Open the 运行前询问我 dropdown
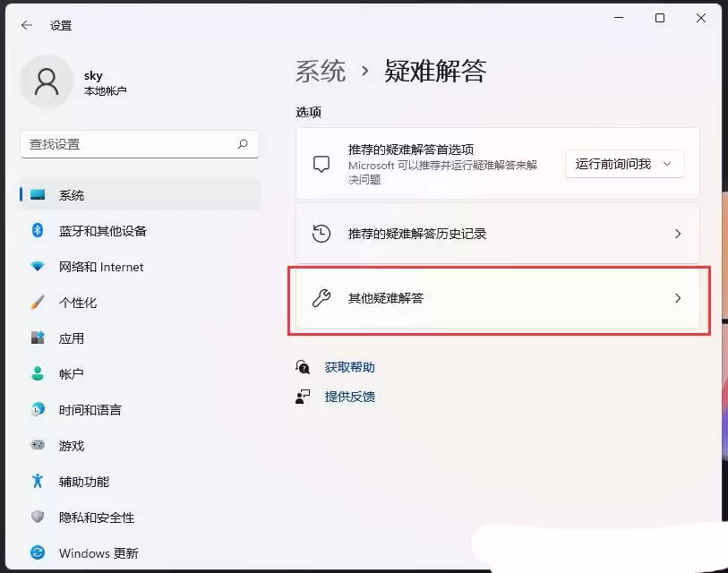 [x=624, y=164]
